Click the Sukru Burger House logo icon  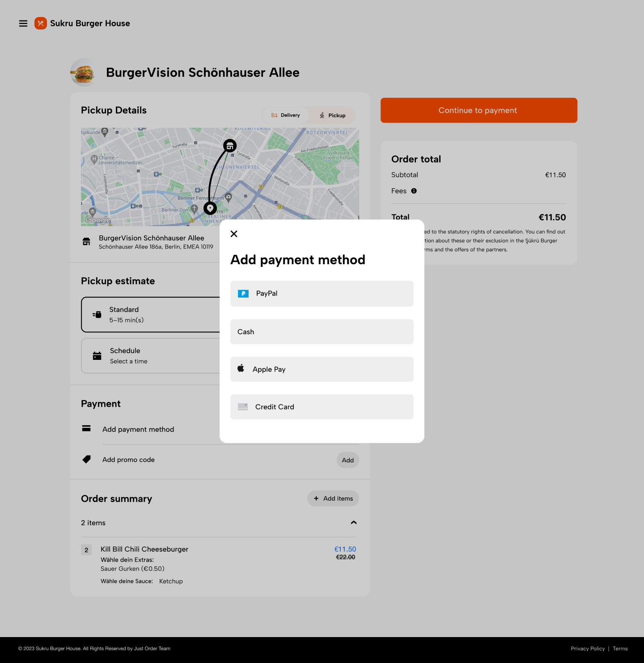pos(41,23)
